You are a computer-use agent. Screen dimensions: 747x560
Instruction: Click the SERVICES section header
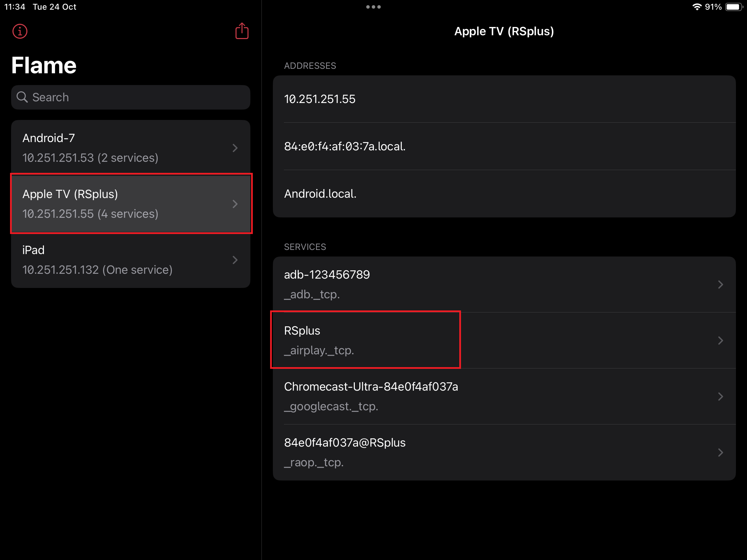pyautogui.click(x=305, y=247)
